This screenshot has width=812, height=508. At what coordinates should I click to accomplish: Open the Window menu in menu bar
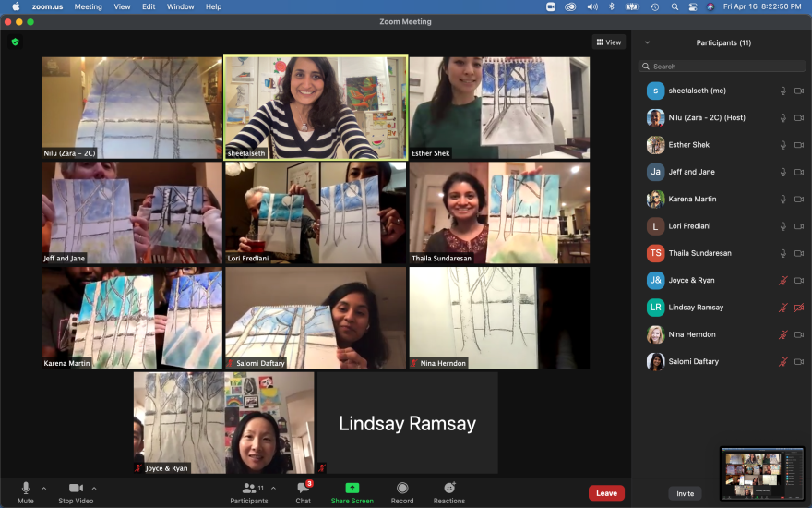pos(180,6)
